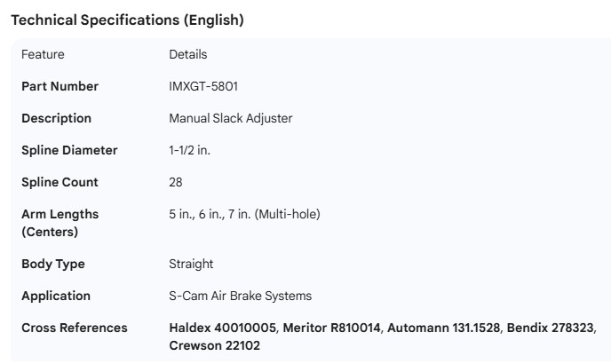Click the S-Cam Air Brake Systems text

(x=240, y=296)
